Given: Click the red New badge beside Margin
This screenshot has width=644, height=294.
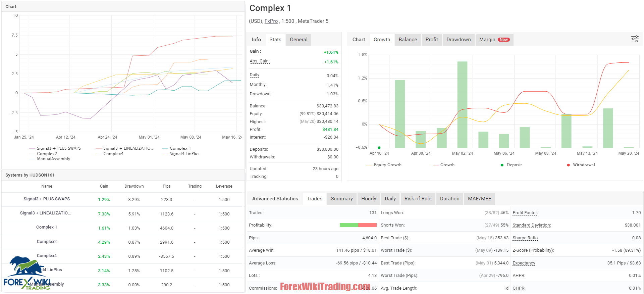Looking at the screenshot, I should pos(503,40).
